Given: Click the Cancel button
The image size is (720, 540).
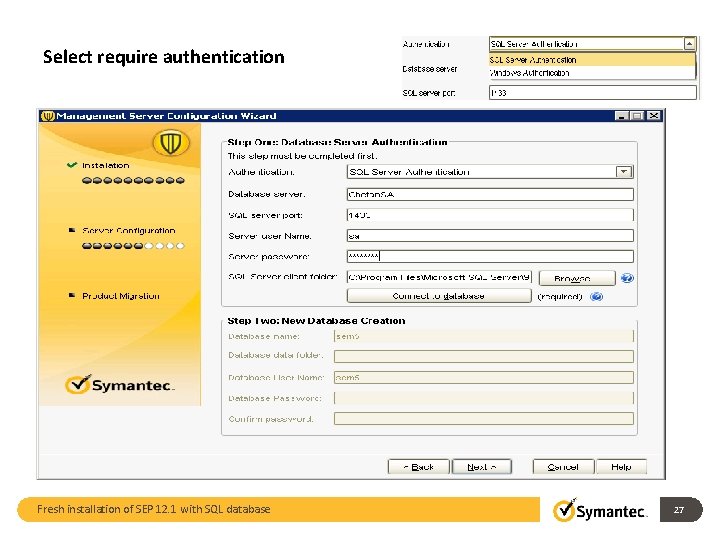Looking at the screenshot, I should 563,467.
